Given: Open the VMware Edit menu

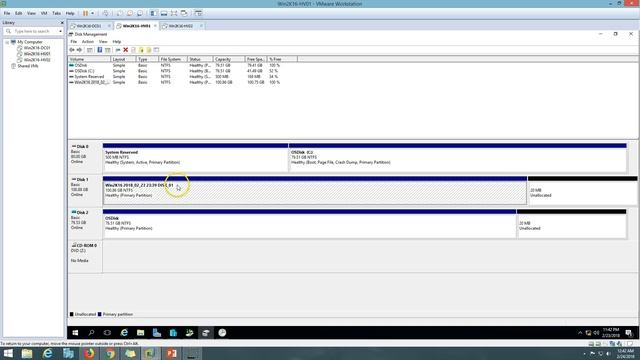Looking at the screenshot, I should [19, 13].
